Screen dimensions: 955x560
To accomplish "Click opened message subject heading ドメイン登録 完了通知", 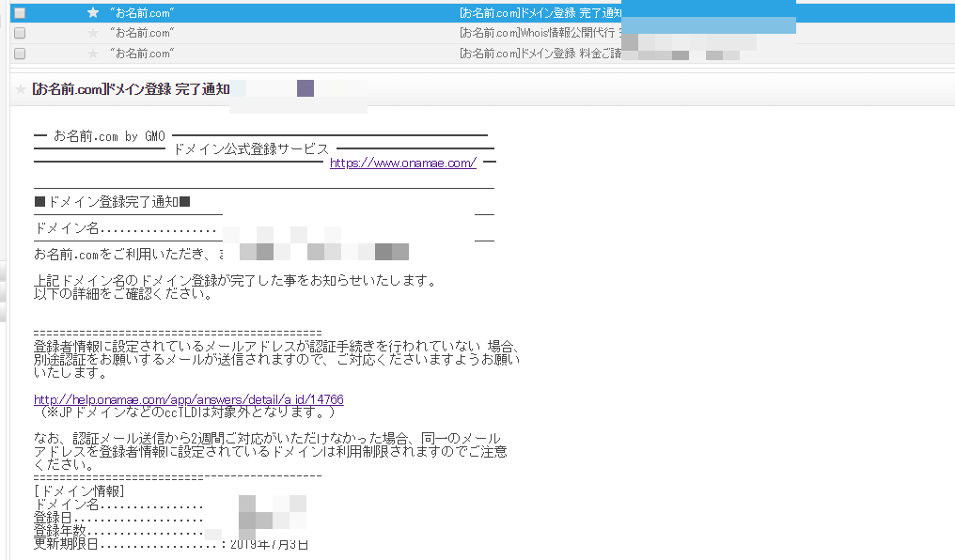I will [x=131, y=89].
